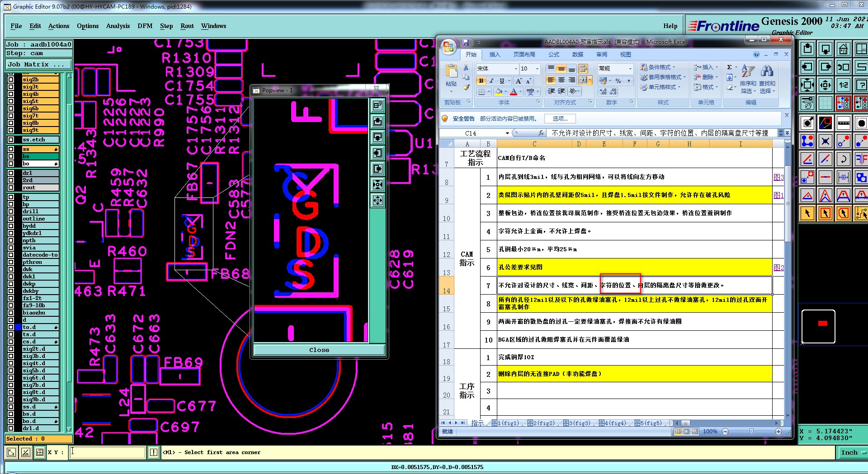
Task: Click the Excel Office button
Action: [449, 47]
